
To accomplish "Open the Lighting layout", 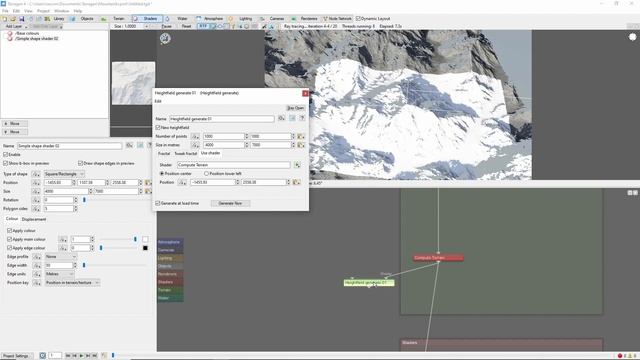I will (242, 19).
